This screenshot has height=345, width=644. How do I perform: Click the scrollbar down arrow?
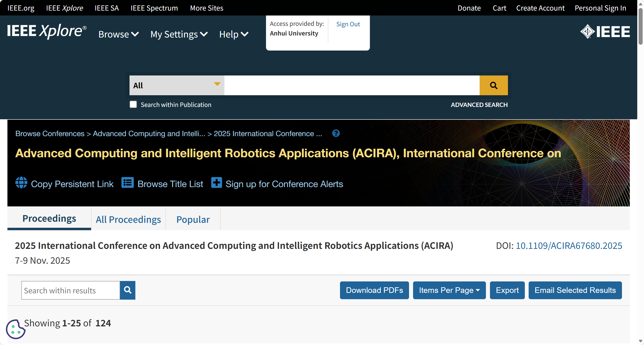(x=640, y=341)
